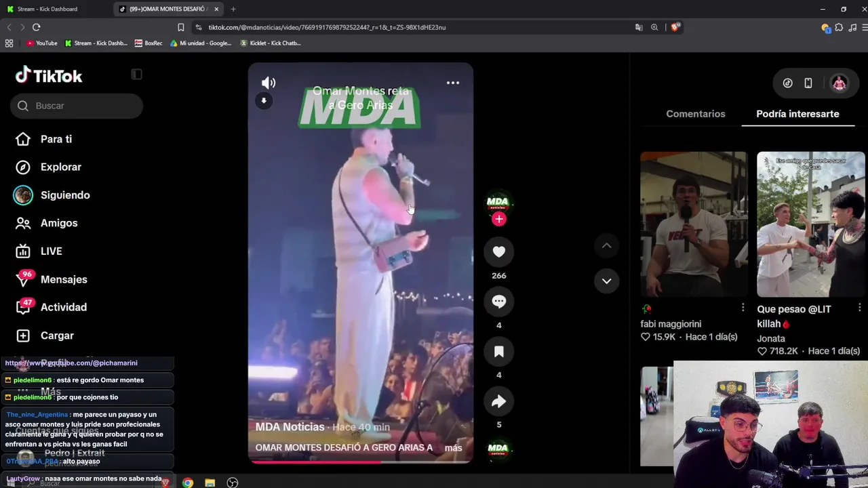Open Stream - Kick Dashboard bookmark

(96, 43)
